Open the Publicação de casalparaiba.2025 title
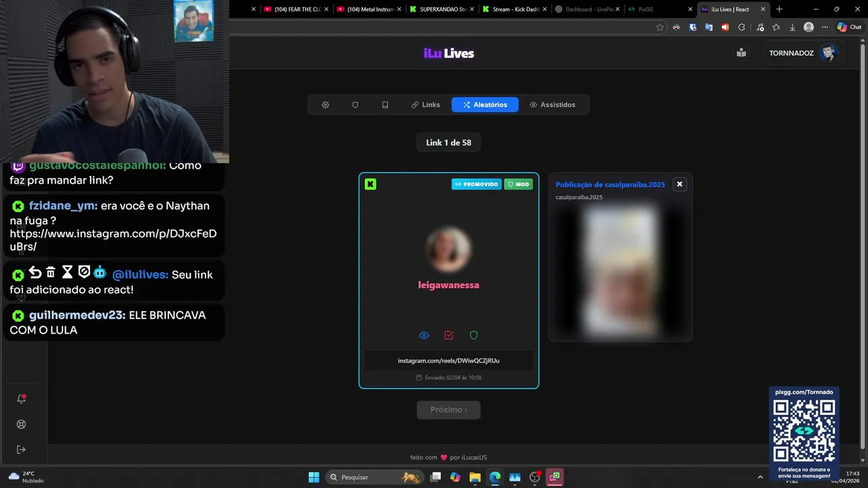 (610, 184)
